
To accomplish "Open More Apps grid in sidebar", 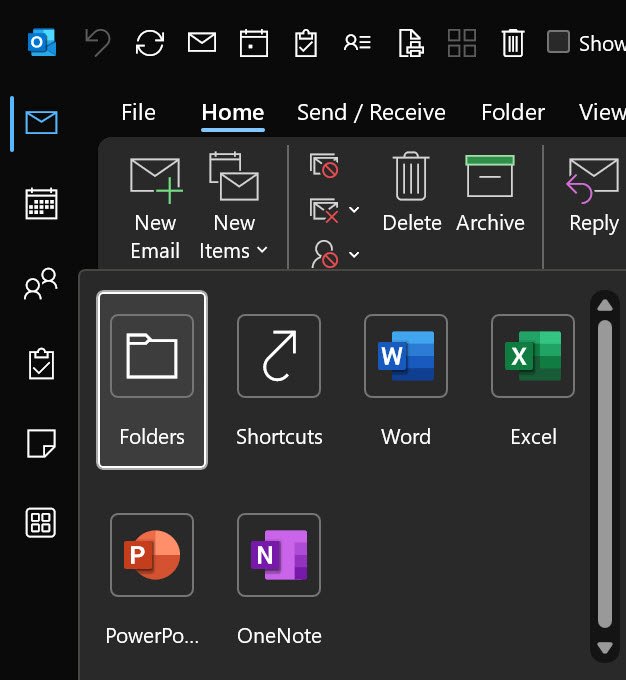I will coord(41,523).
